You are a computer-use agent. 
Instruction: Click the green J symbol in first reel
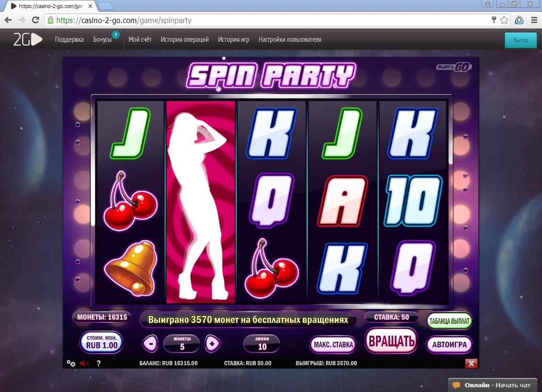coord(131,133)
